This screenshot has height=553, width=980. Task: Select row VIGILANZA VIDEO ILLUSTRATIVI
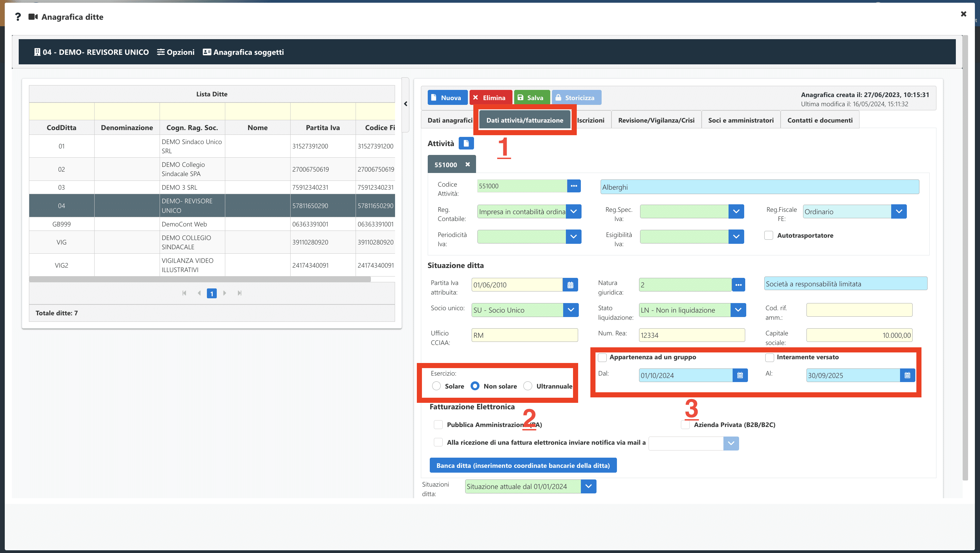pyautogui.click(x=212, y=265)
